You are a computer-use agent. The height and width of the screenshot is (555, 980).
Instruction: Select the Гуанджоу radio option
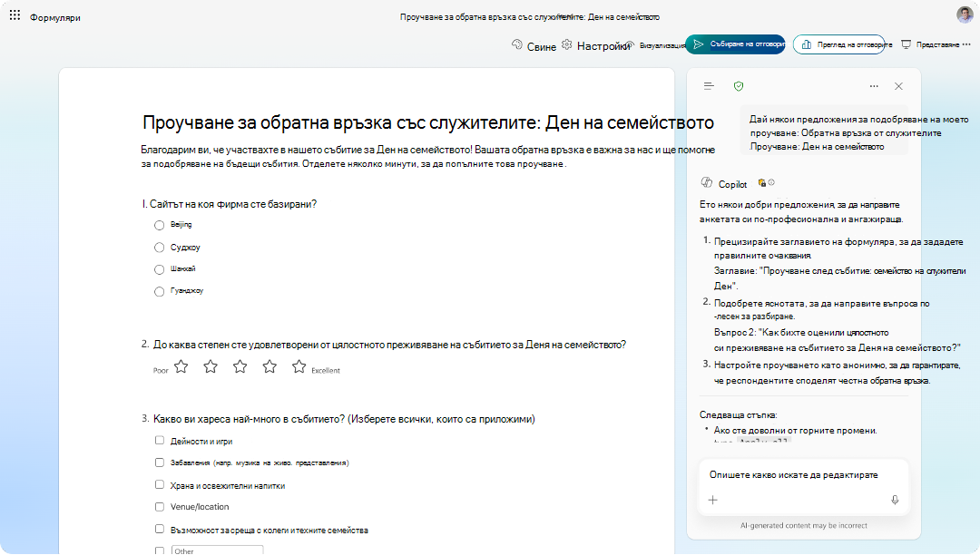pos(160,291)
